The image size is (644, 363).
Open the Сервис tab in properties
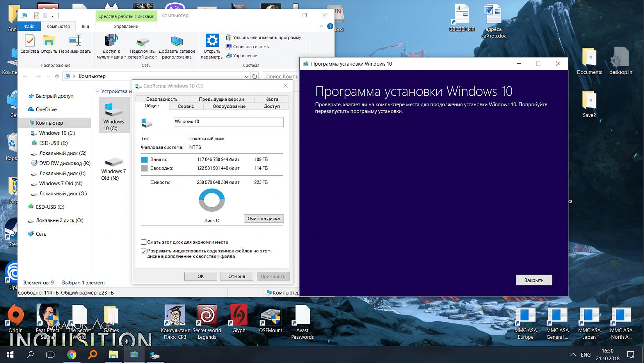pyautogui.click(x=186, y=106)
